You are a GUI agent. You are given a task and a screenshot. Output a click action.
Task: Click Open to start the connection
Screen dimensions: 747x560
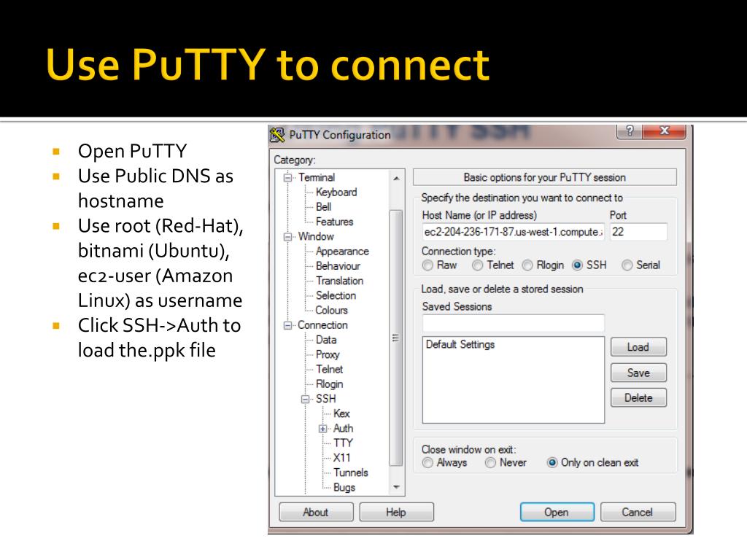pyautogui.click(x=557, y=513)
